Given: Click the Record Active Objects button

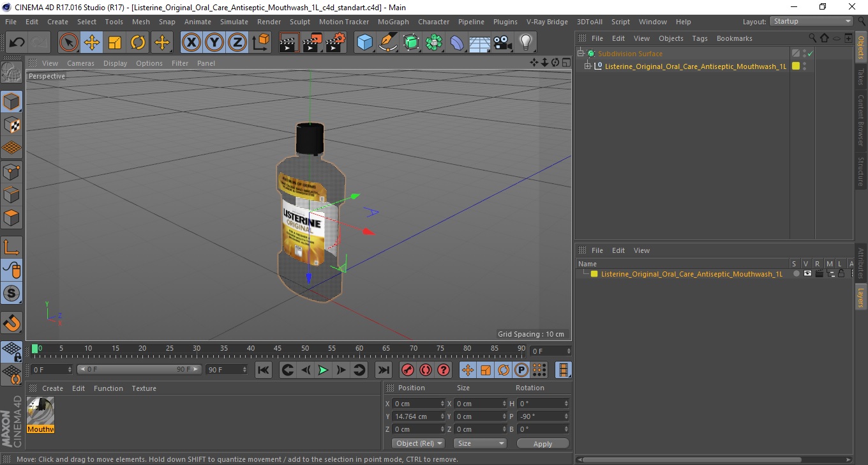Looking at the screenshot, I should point(407,370).
